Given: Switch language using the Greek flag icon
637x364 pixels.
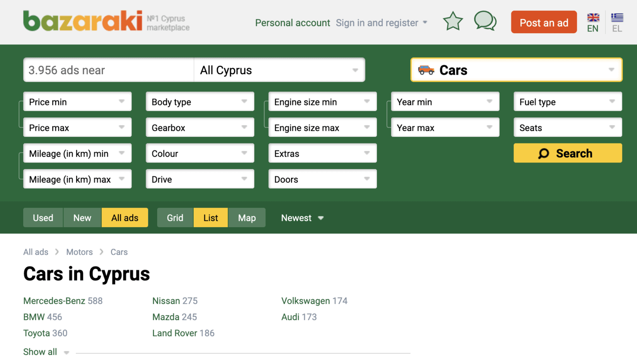Looking at the screenshot, I should [617, 17].
